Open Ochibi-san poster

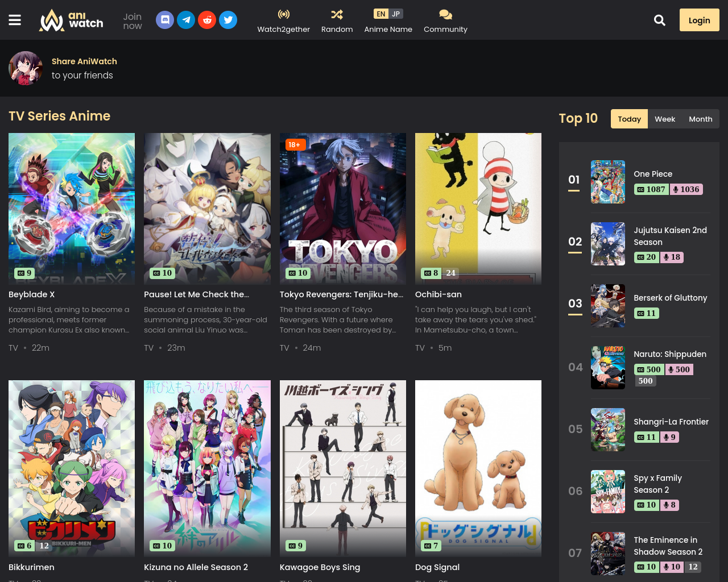pos(478,209)
